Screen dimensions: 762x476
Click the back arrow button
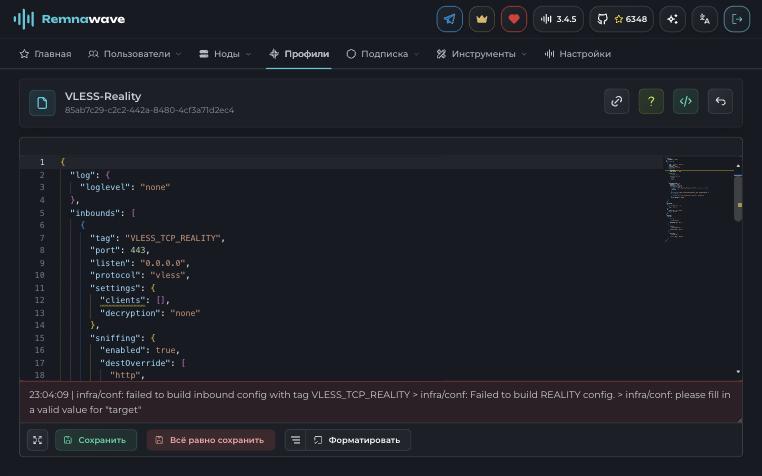click(720, 101)
